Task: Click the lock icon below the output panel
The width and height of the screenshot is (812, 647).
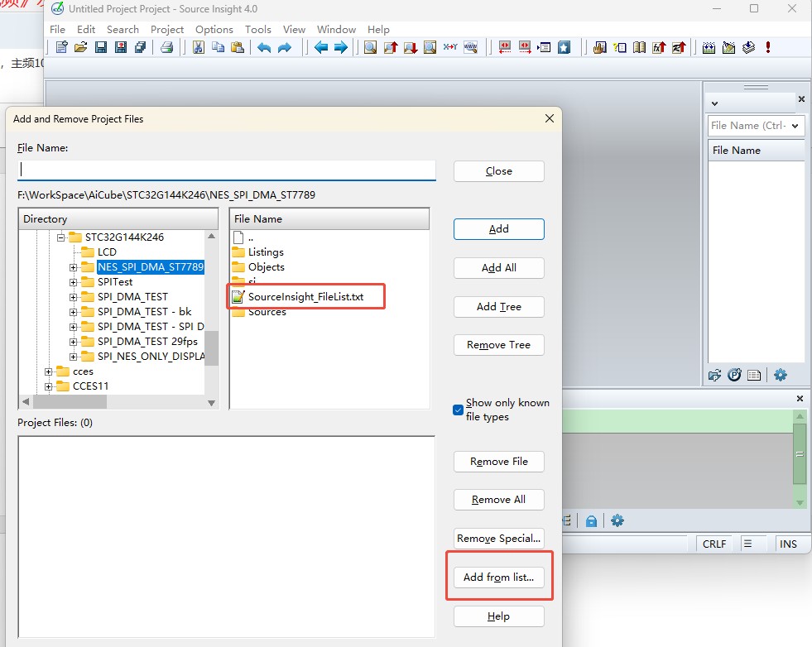Action: tap(591, 520)
